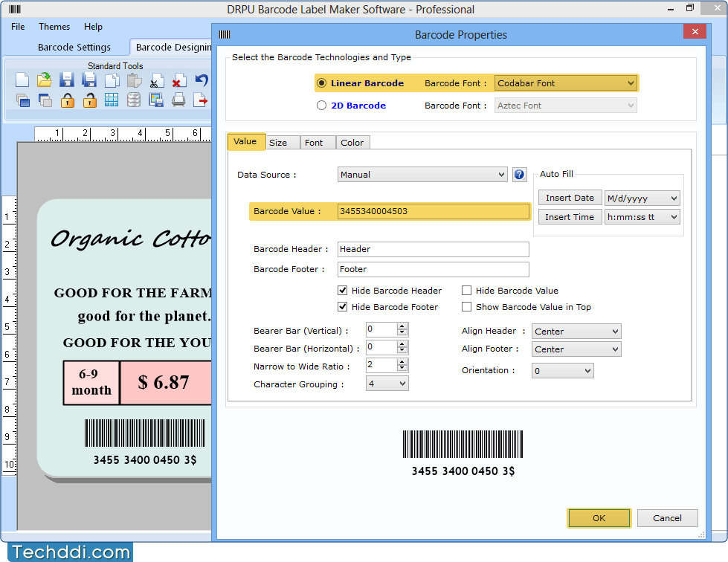Open a file using the folder icon
Image resolution: width=728 pixels, height=562 pixels.
(44, 80)
